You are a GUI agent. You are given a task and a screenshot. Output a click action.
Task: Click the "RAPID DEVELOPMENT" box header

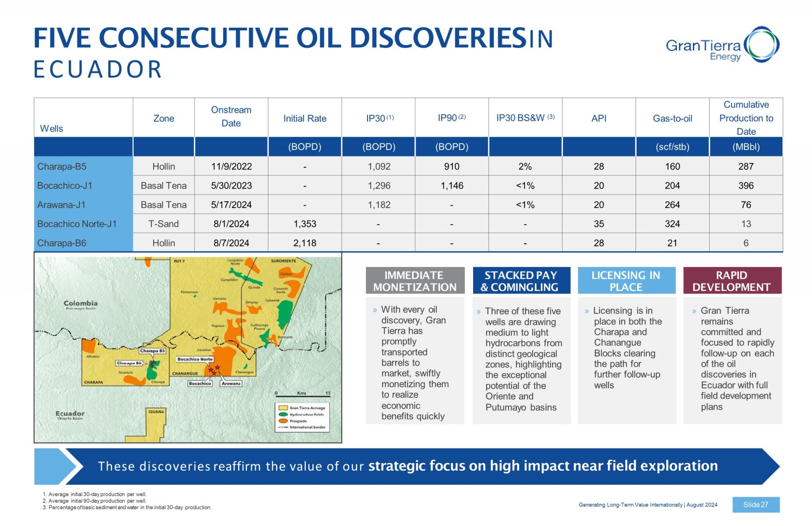coord(732,281)
